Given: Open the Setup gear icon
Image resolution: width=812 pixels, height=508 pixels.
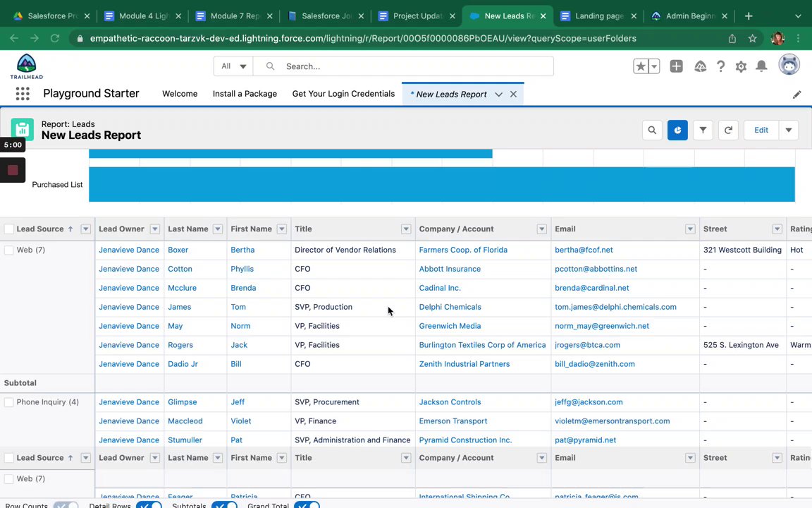Looking at the screenshot, I should (741, 66).
